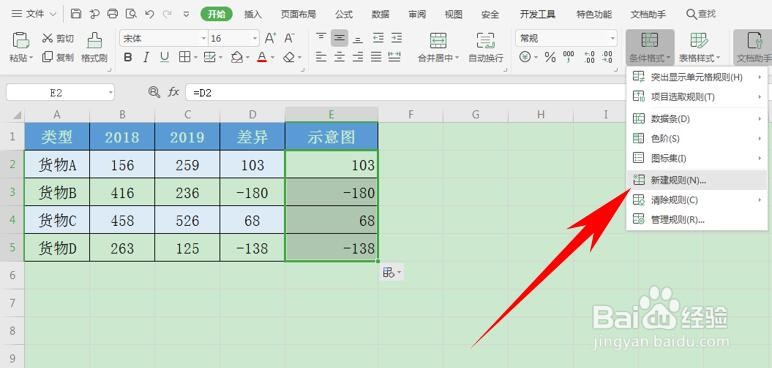Undo the last action
772x368 pixels.
pos(150,14)
